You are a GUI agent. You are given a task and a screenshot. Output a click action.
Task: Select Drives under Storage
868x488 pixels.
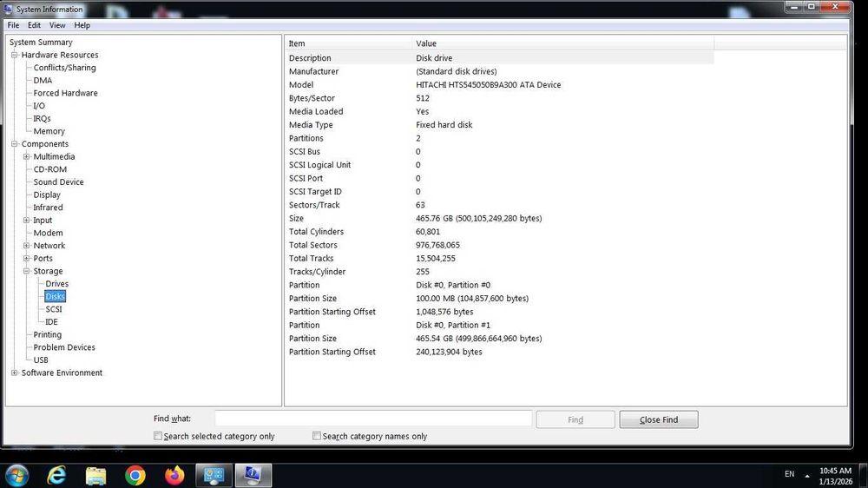coord(57,284)
